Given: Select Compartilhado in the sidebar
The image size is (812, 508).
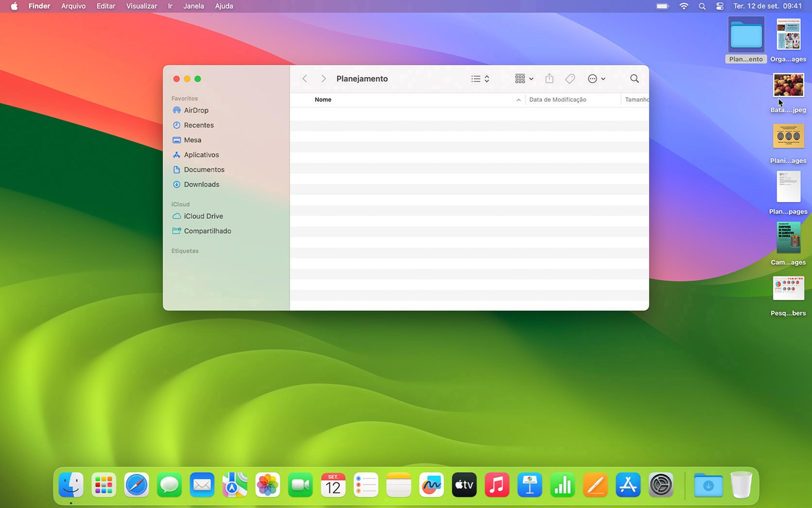Looking at the screenshot, I should [201, 231].
